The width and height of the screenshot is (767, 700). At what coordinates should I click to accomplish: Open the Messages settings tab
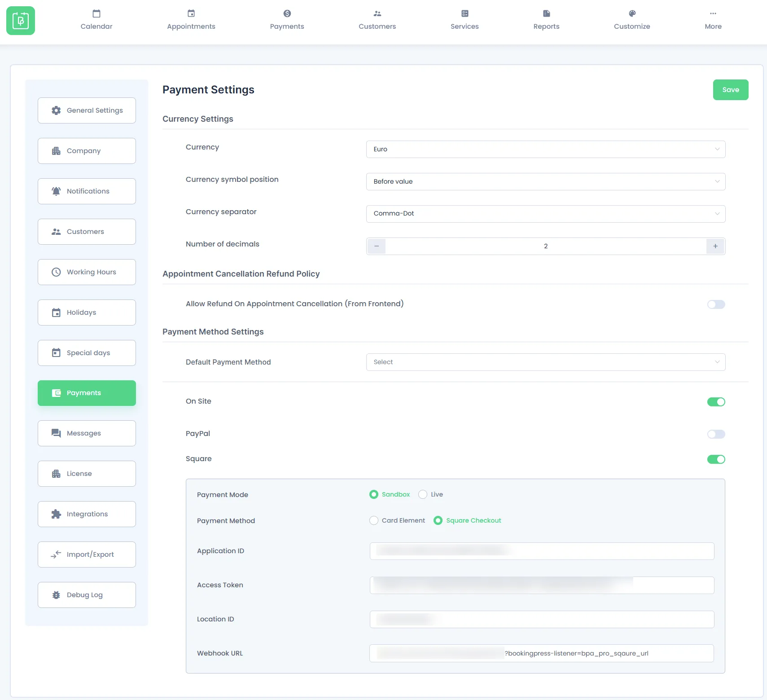87,433
